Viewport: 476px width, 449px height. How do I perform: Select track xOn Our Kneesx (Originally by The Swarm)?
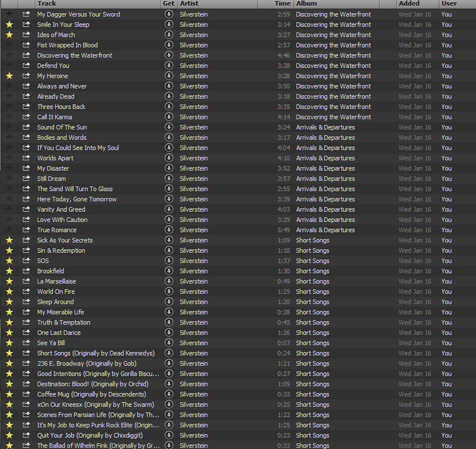point(96,404)
